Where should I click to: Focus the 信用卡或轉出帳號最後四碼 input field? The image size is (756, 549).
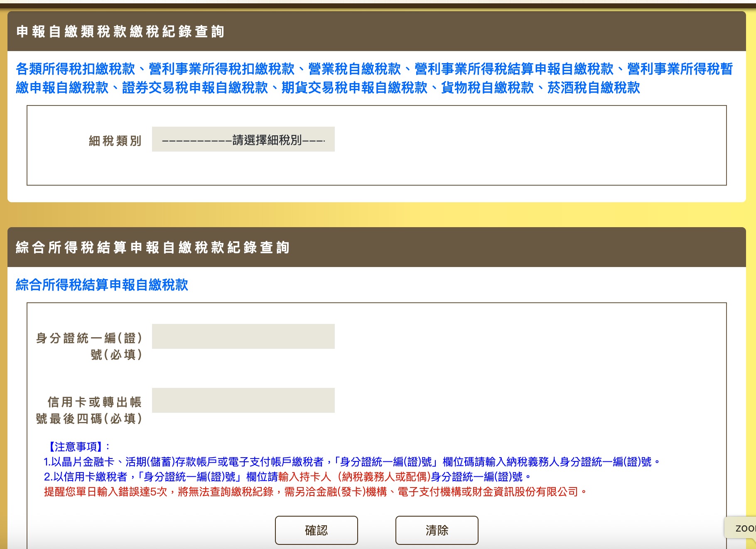tap(243, 400)
